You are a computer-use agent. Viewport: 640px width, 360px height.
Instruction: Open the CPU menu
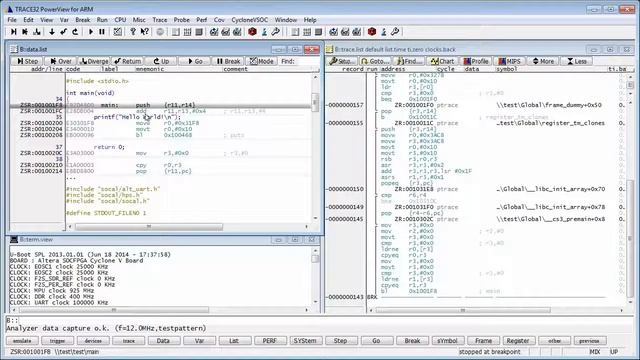point(120,20)
